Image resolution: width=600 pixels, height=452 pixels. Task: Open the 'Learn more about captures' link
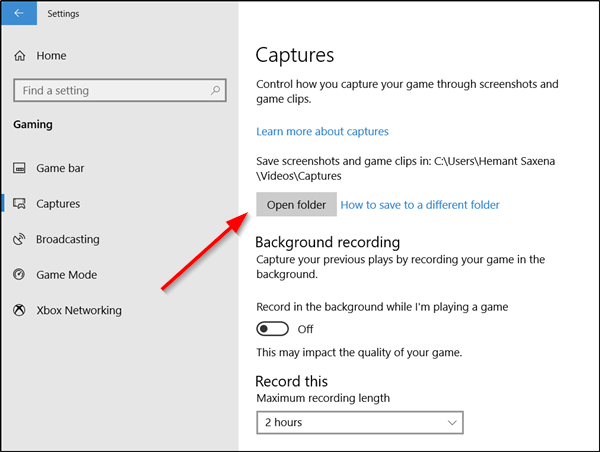click(x=322, y=131)
